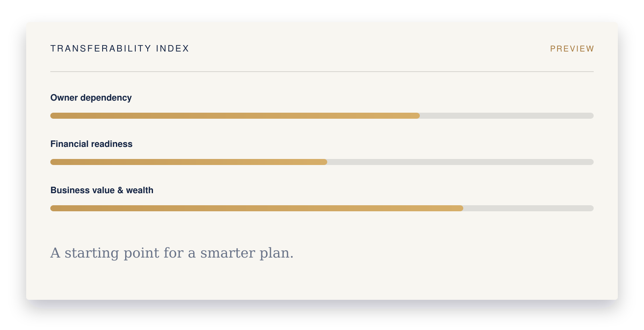Click the TRANSFERABILITY INDEX heading
Image resolution: width=644 pixels, height=330 pixels.
click(120, 48)
